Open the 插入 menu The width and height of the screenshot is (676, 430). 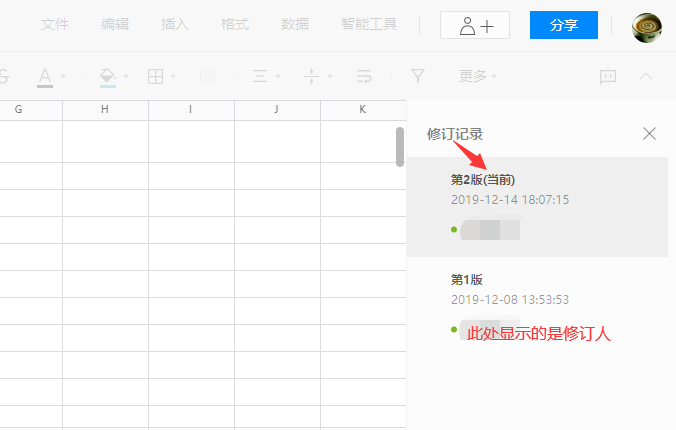(x=175, y=25)
